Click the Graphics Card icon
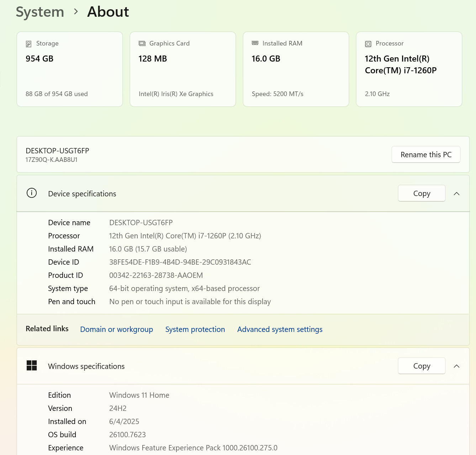The height and width of the screenshot is (455, 476). 142,43
